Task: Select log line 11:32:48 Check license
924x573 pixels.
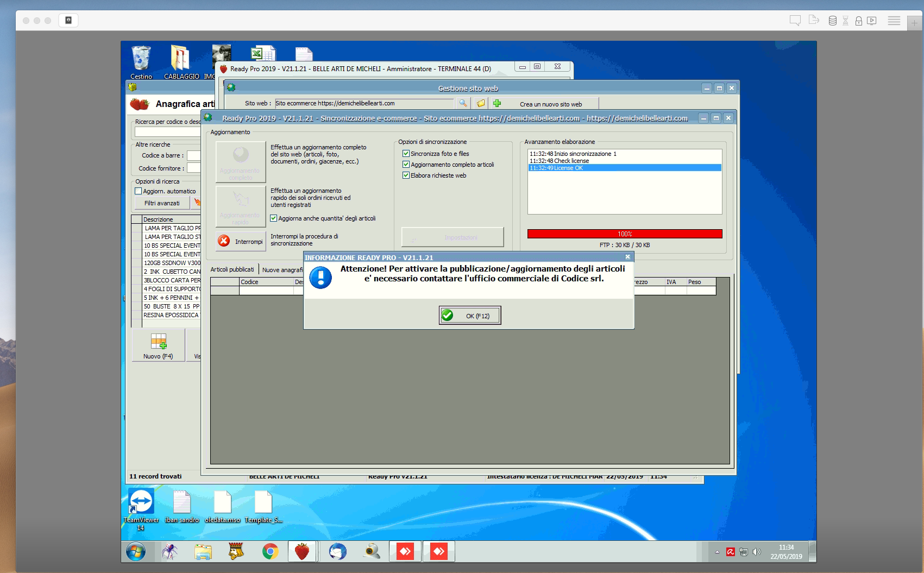Action: click(x=625, y=161)
